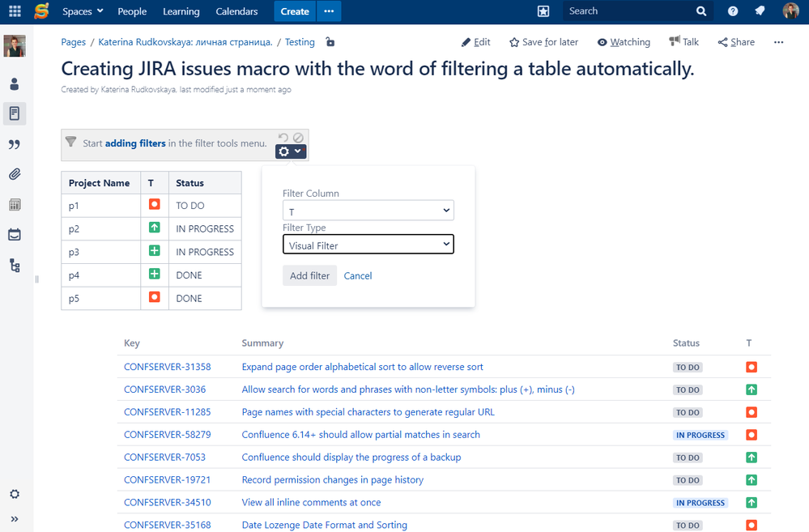Open the app switcher grid icon
This screenshot has width=809, height=532.
click(15, 11)
